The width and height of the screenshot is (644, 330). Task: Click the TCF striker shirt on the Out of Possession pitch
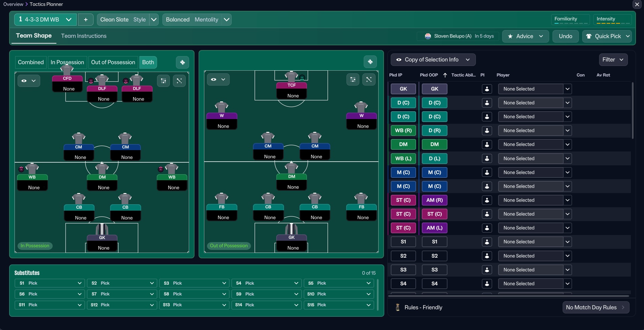point(291,76)
